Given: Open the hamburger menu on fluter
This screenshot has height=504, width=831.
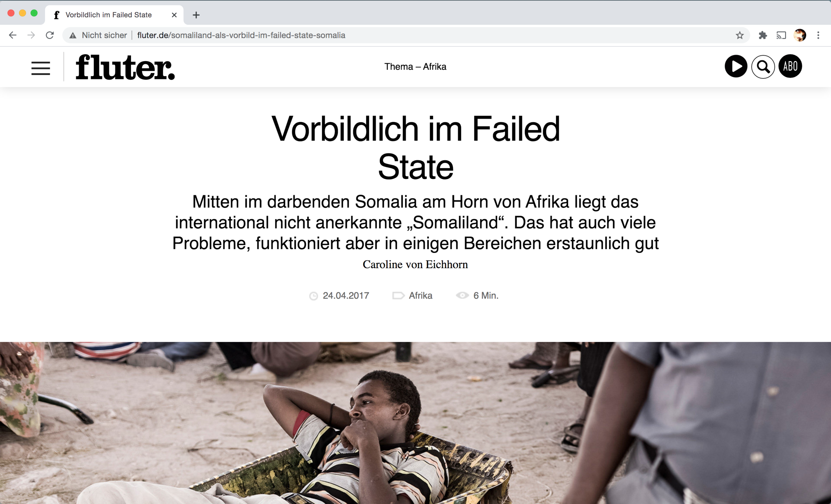Looking at the screenshot, I should coord(41,68).
